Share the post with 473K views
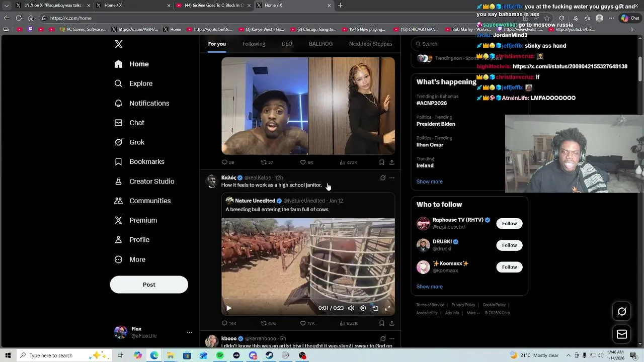 point(392,162)
